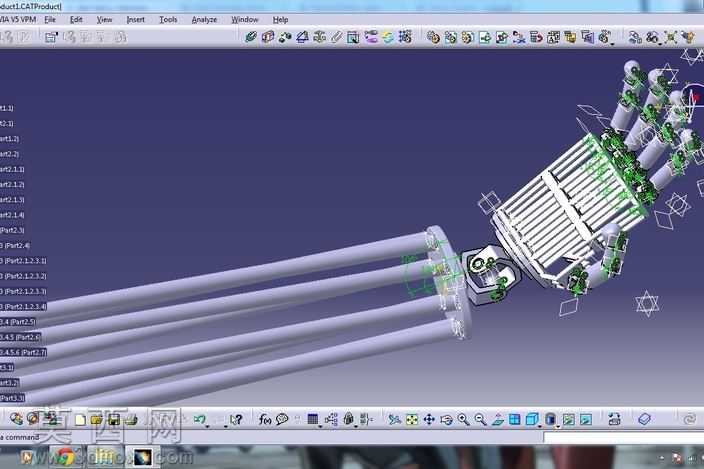This screenshot has height=469, width=704.
Task: Expand the Snap tool dropdown arrow
Action: [x=660, y=44]
